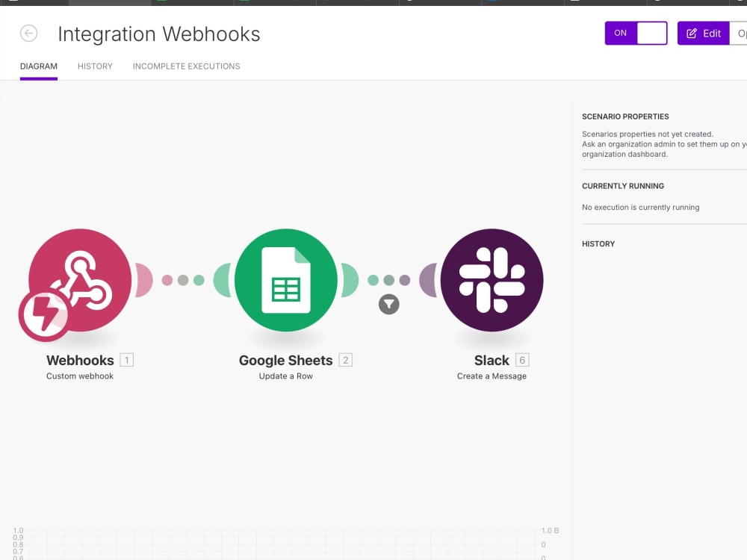
Task: Switch to the HISTORY tab
Action: (96, 66)
